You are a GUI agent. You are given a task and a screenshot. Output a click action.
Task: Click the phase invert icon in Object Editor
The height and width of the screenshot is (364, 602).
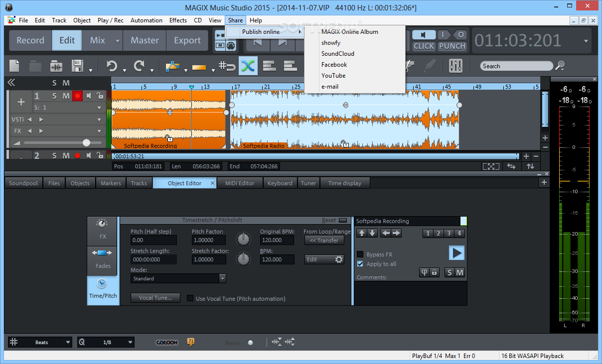pos(425,272)
